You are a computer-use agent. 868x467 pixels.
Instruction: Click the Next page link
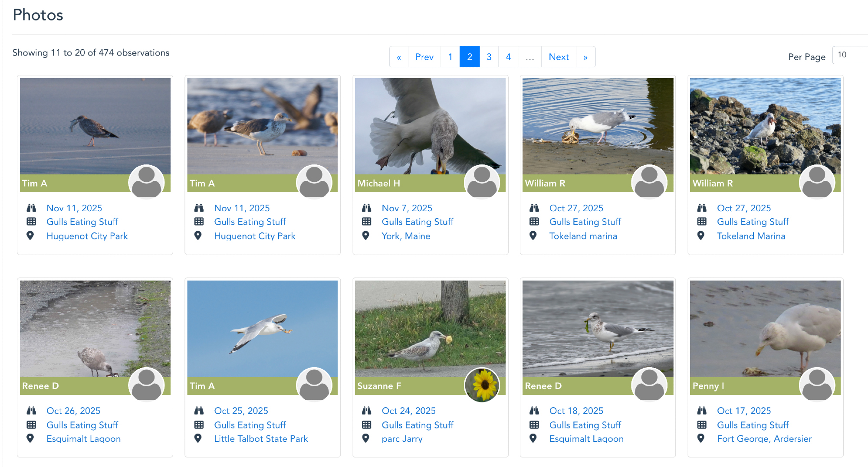point(559,57)
